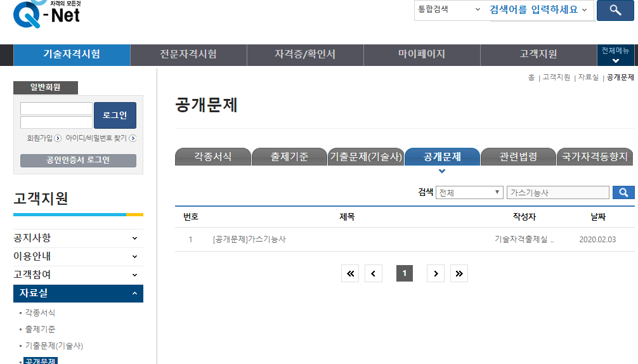Open the 통합검색 dropdown at top
The image size is (638, 364).
click(449, 10)
